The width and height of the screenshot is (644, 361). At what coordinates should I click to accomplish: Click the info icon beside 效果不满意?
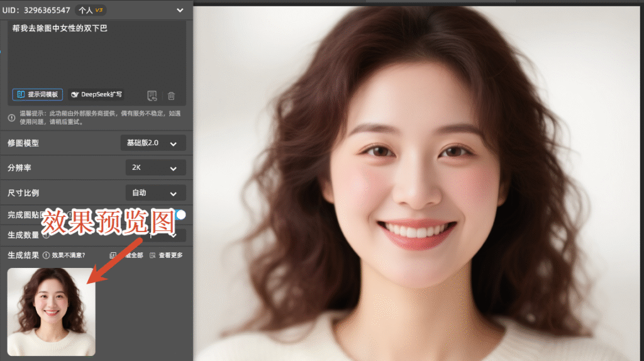coord(47,255)
